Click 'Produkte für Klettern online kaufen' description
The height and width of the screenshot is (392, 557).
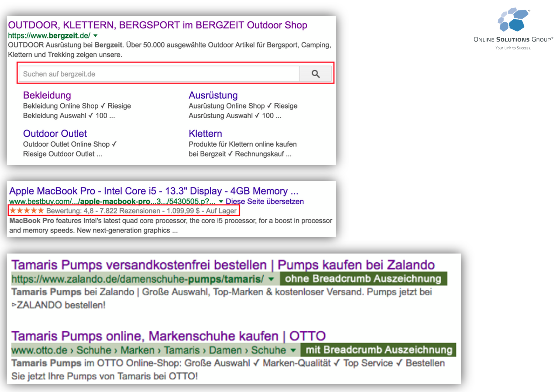tap(243, 144)
